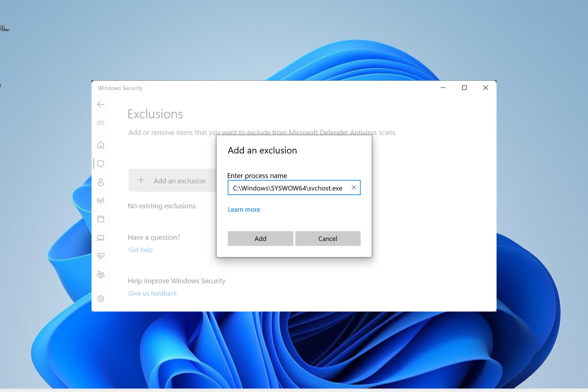The height and width of the screenshot is (392, 588).
Task: Open the Learn more link
Action: [x=244, y=209]
